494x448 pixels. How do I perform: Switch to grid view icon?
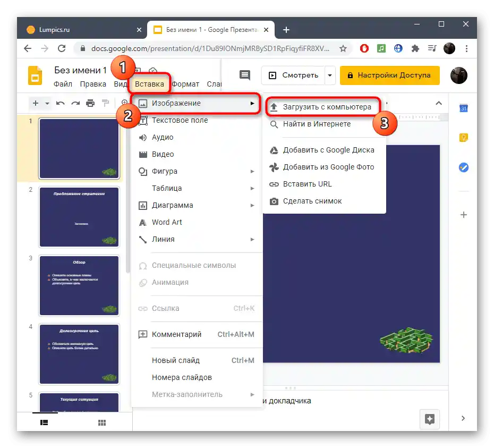pyautogui.click(x=102, y=422)
